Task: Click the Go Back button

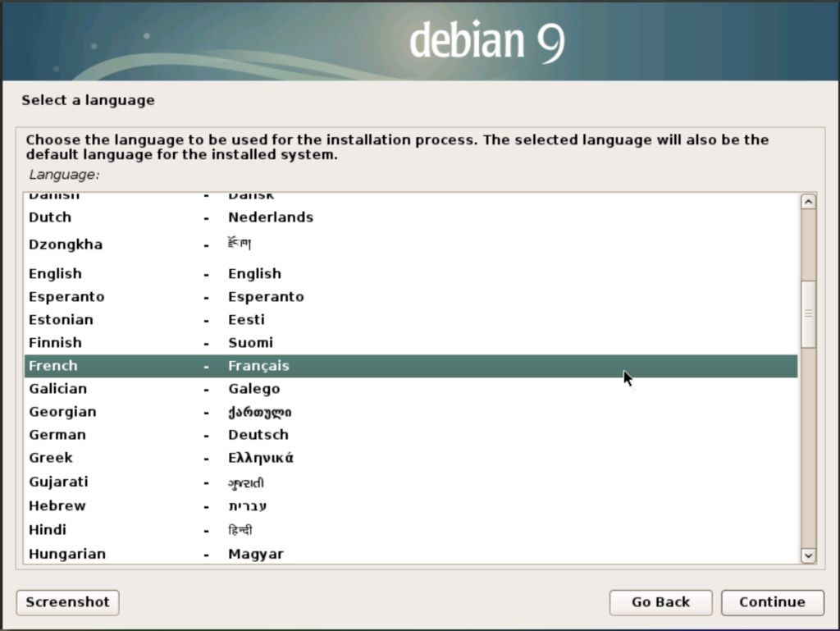Action: click(660, 602)
